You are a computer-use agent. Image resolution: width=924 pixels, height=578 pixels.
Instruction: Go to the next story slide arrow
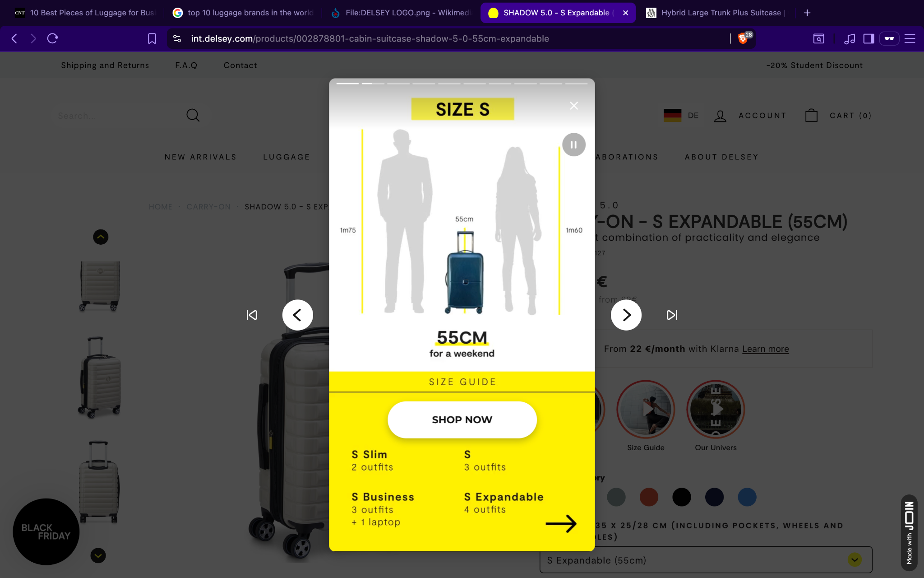click(626, 315)
